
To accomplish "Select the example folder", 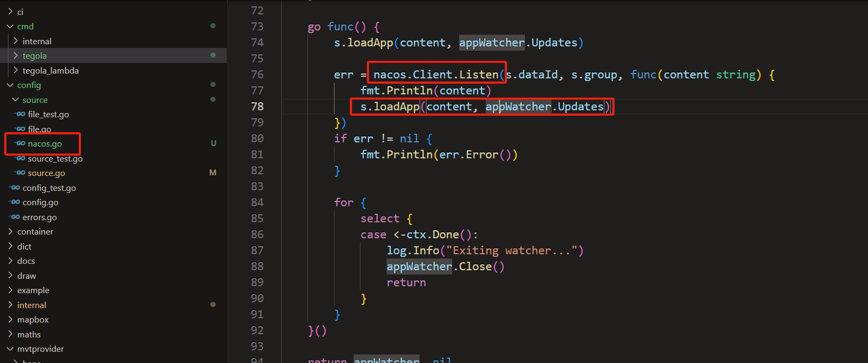I will (33, 290).
